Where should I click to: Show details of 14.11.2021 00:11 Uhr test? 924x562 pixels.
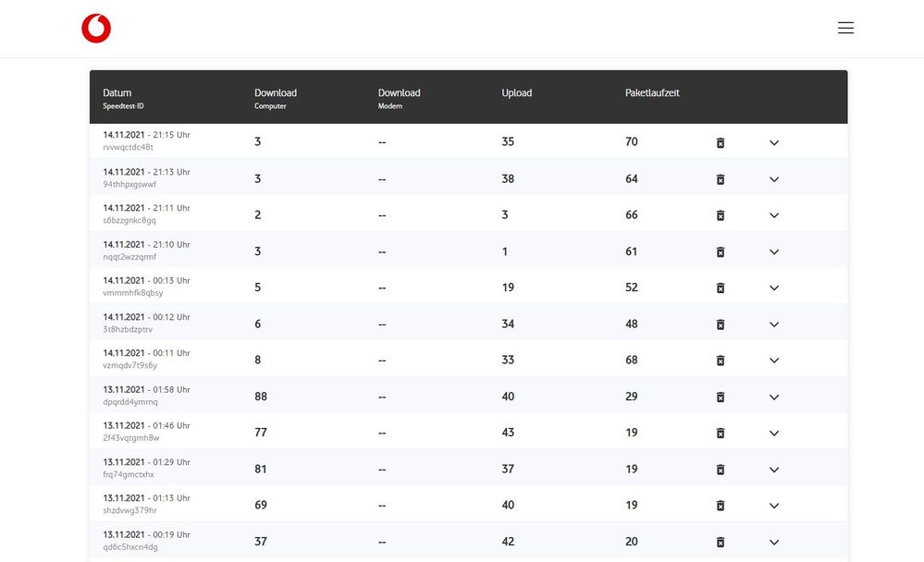tap(774, 360)
